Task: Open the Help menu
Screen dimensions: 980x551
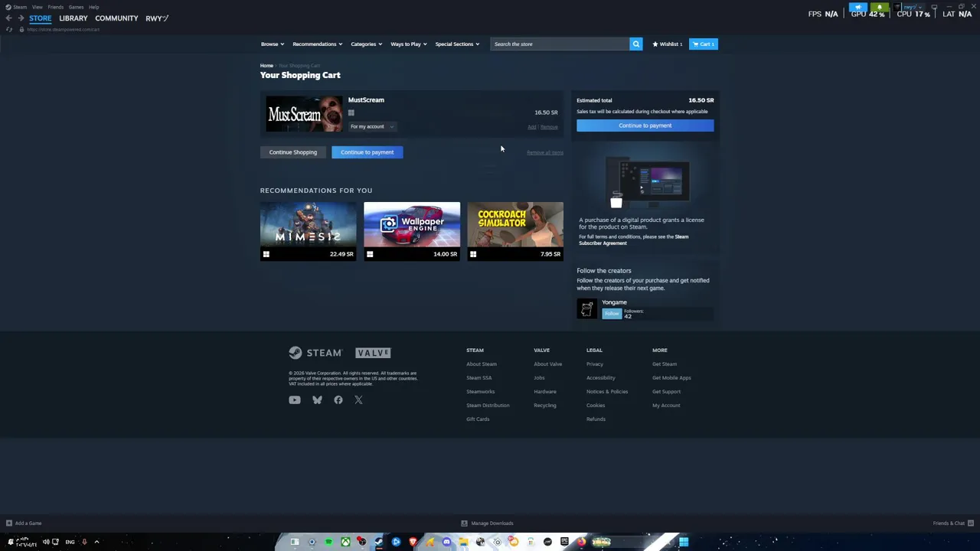Action: click(93, 7)
